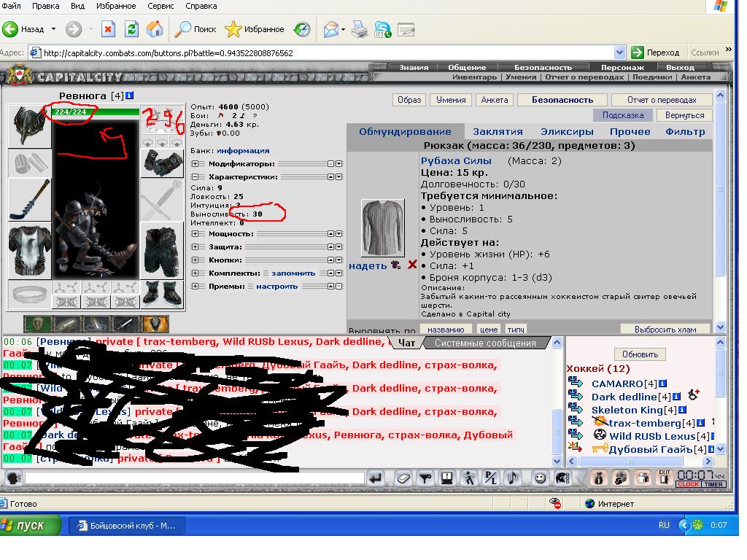Open the Общение top game menu
The height and width of the screenshot is (560, 747).
[x=467, y=67]
